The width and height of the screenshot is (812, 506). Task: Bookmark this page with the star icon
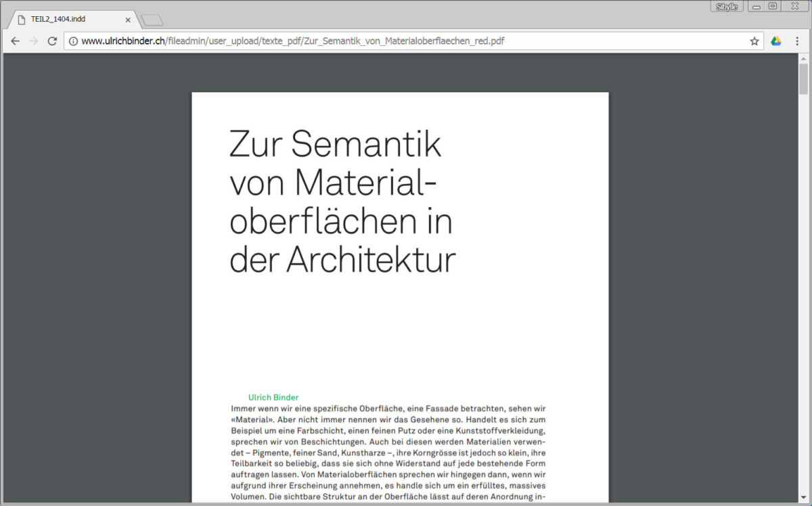pos(754,41)
